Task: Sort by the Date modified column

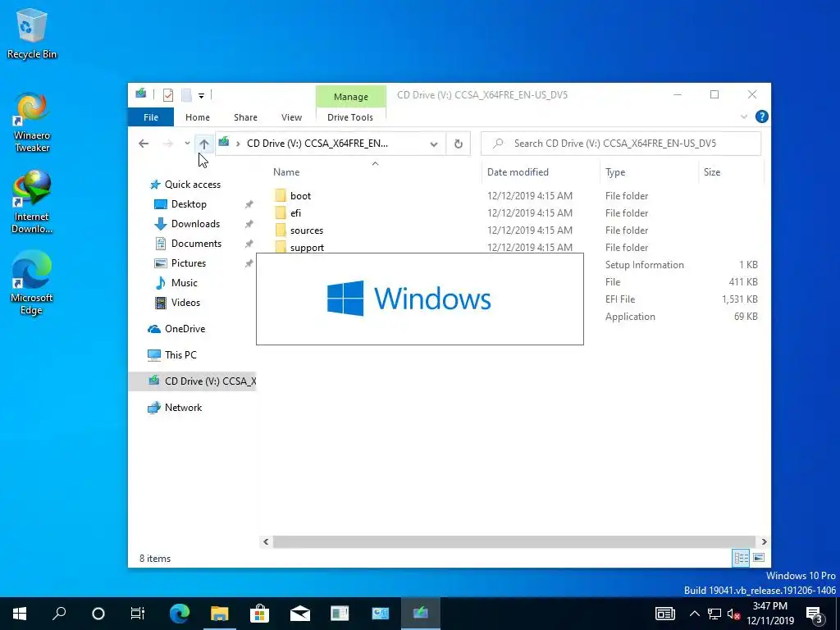Action: click(518, 172)
